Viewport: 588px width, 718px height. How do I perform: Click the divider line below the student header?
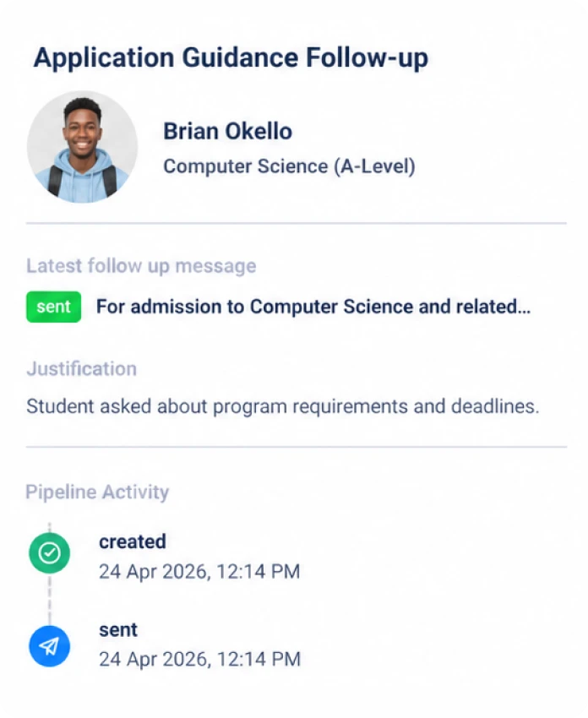tap(296, 223)
